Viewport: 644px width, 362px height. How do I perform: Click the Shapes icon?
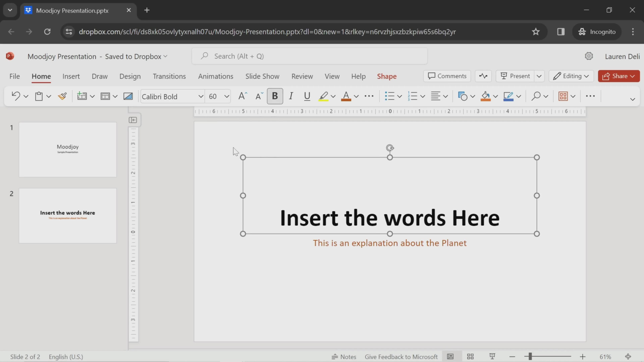pos(463,96)
